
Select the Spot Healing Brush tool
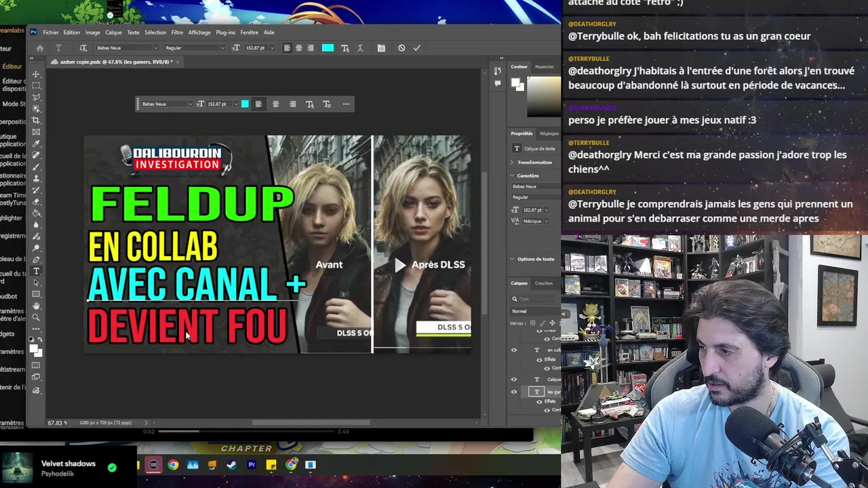tap(36, 155)
